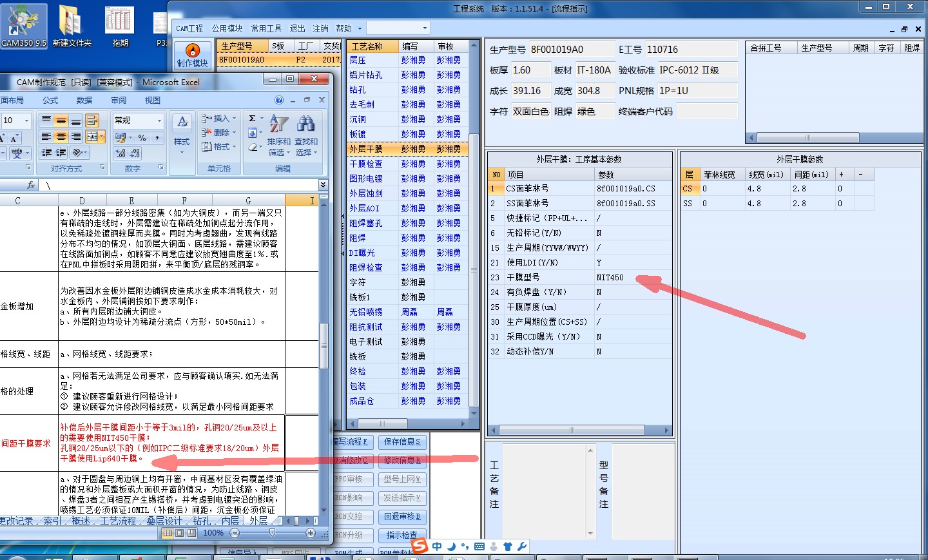This screenshot has width=928, height=560.
Task: Click Excel zoom slider handle
Action: point(273,533)
